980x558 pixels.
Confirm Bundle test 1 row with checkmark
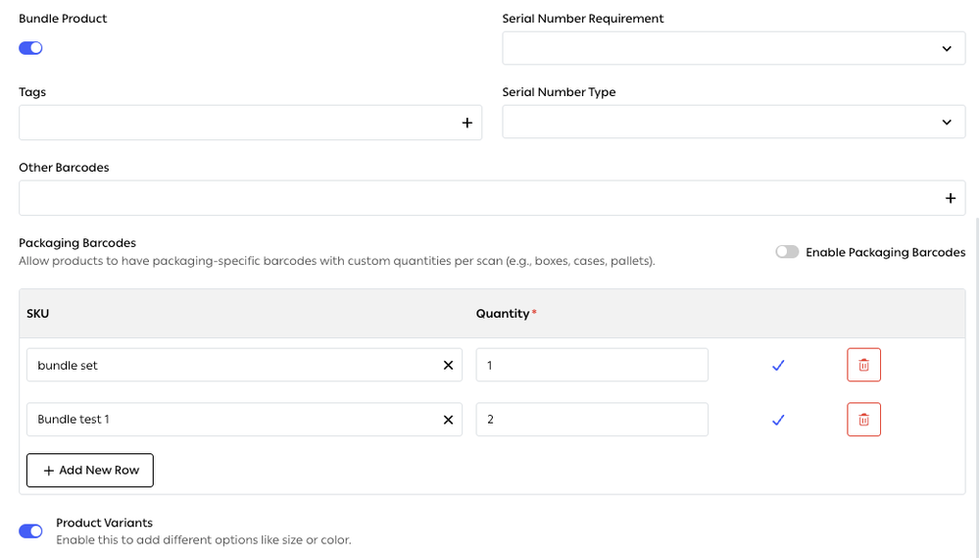(x=778, y=420)
